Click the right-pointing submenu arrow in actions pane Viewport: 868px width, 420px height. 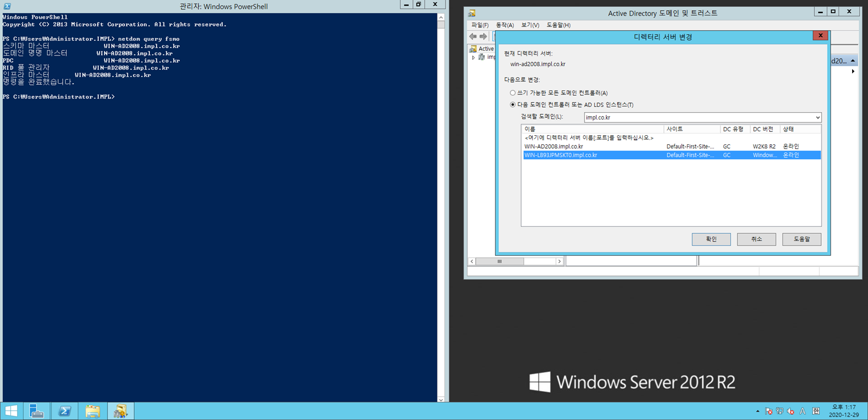(x=853, y=71)
